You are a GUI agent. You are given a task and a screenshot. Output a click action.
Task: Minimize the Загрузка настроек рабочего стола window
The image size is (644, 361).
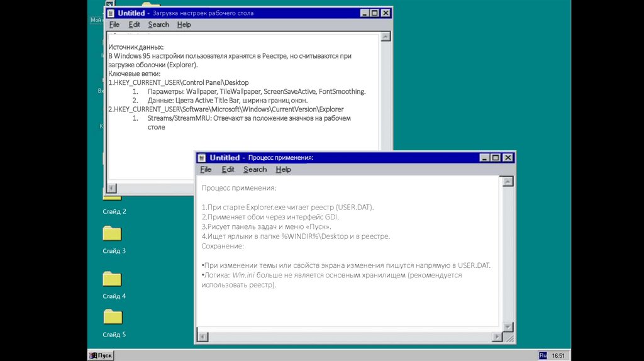click(x=364, y=13)
